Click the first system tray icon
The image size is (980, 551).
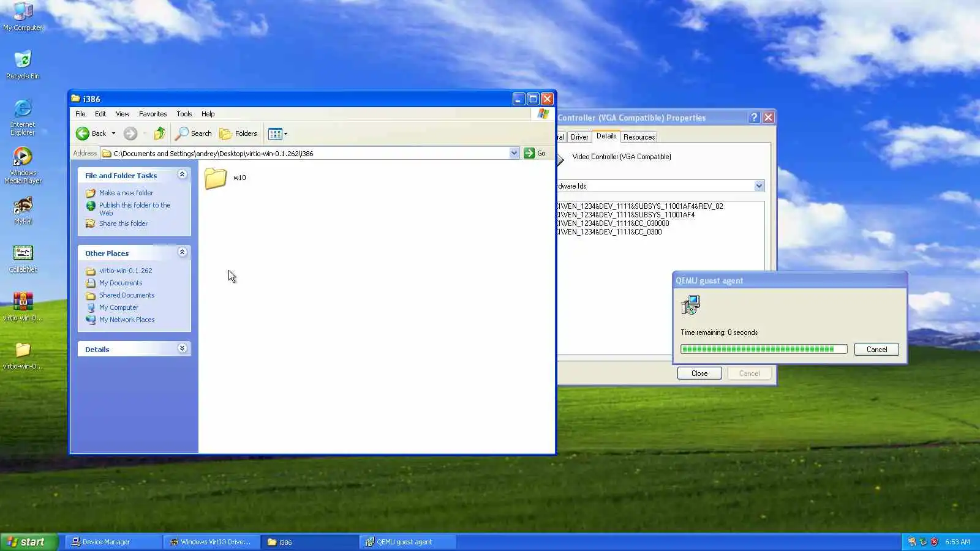(x=912, y=542)
